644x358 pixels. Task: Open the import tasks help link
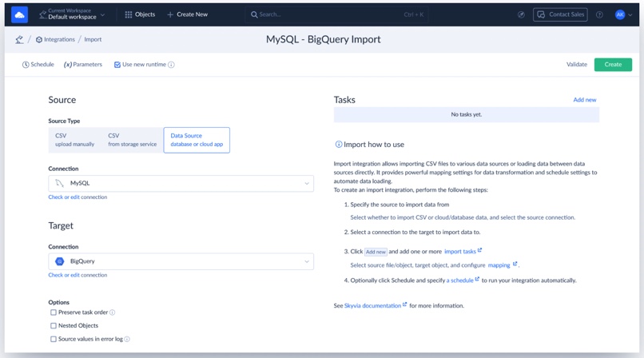[460, 251]
